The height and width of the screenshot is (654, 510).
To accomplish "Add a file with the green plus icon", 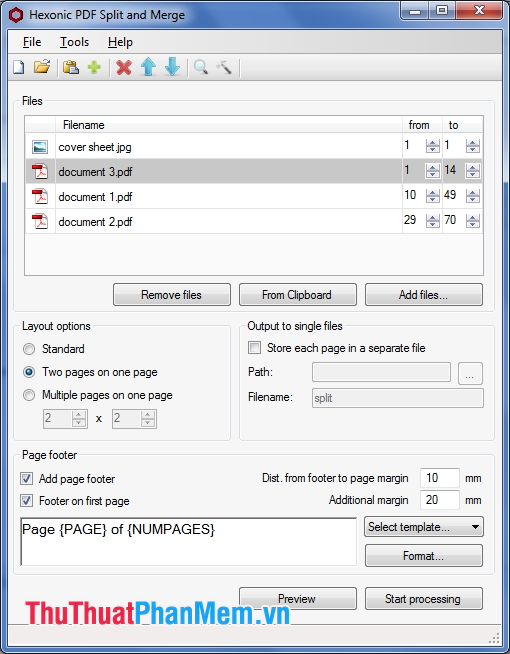I will coord(94,67).
